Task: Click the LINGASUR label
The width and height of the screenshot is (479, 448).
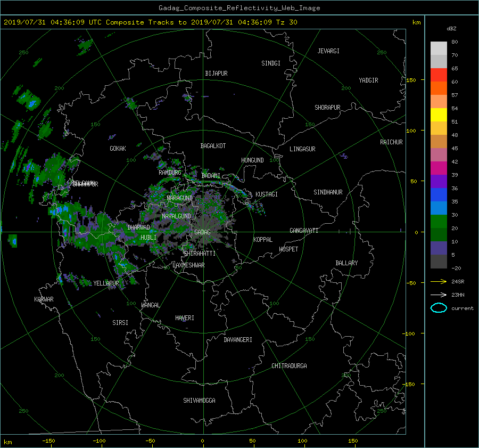Action: [302, 149]
